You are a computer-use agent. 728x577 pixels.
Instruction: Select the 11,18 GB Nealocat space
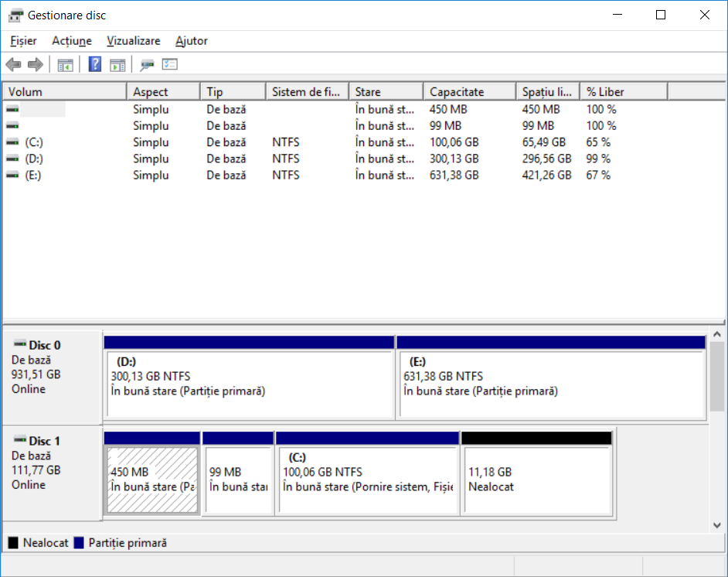[x=536, y=473]
